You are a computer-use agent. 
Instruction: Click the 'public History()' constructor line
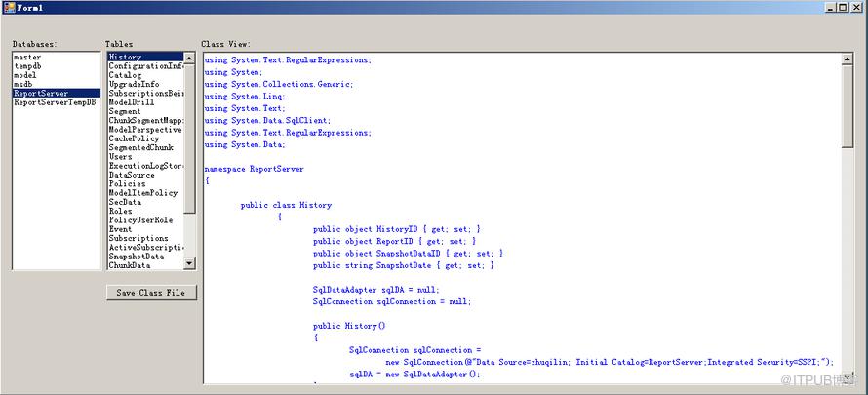[349, 326]
